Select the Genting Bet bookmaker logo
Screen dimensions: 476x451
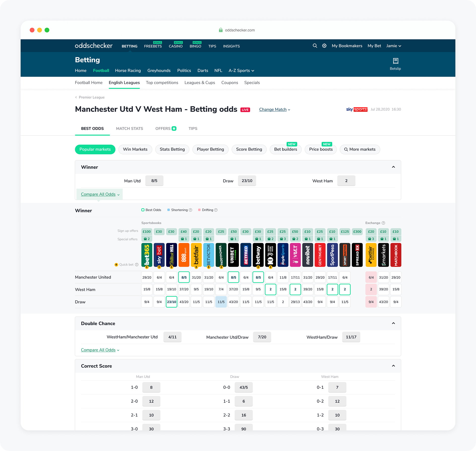click(x=320, y=255)
